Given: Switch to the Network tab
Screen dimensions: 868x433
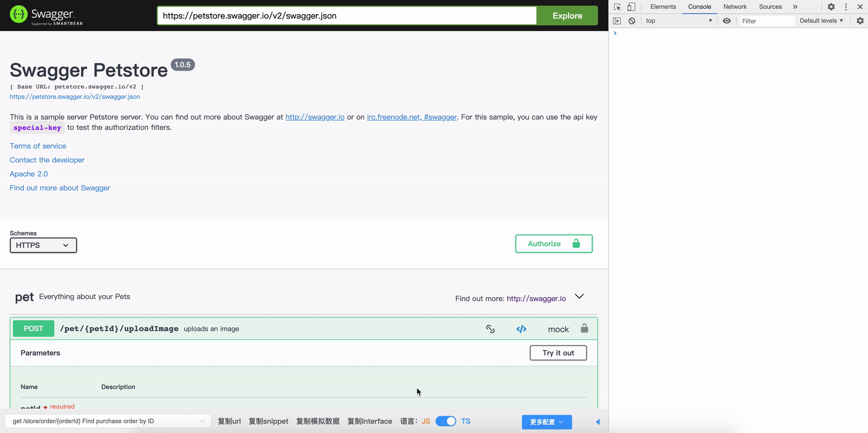Looking at the screenshot, I should point(735,7).
